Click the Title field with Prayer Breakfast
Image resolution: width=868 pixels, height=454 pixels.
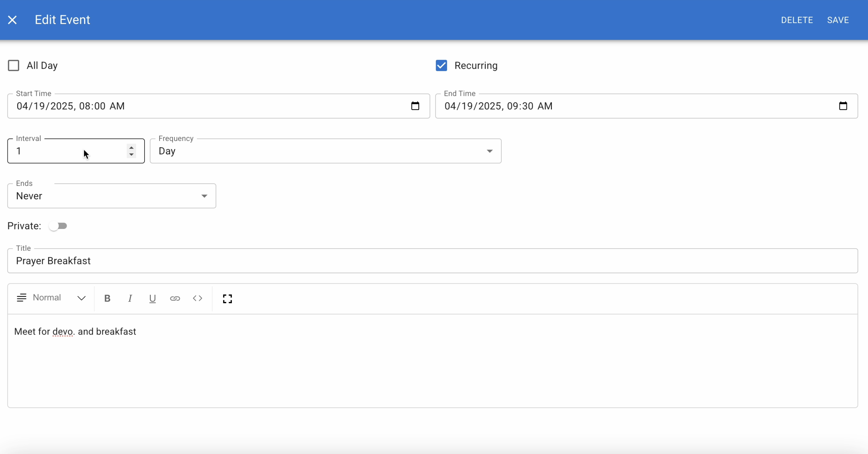pos(432,261)
